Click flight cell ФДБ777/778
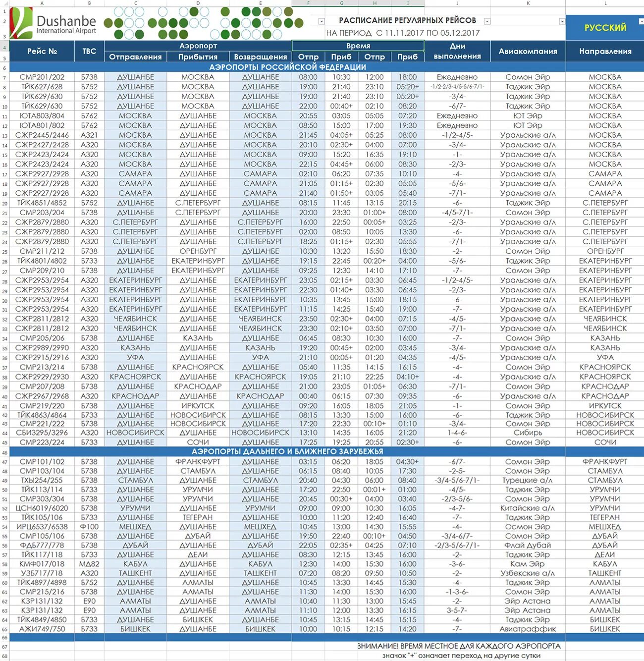The width and height of the screenshot is (644, 661). click(42, 545)
